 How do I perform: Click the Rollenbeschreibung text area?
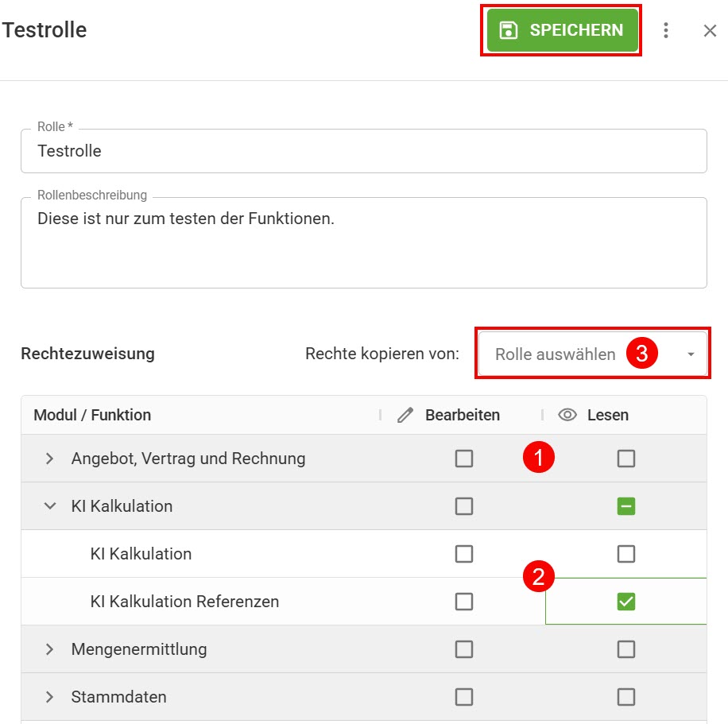click(x=364, y=242)
